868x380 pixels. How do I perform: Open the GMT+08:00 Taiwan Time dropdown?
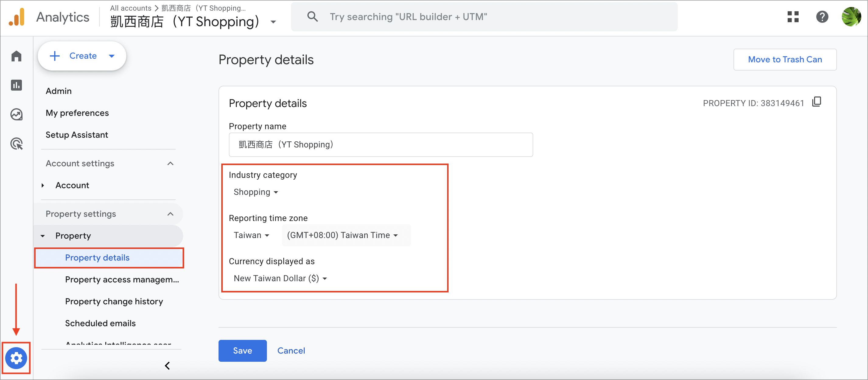pos(342,235)
